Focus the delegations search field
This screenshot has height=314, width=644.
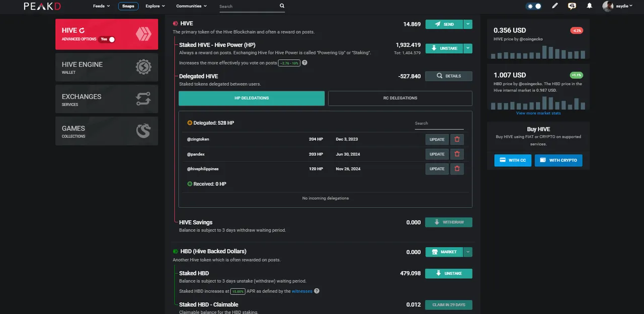[439, 123]
